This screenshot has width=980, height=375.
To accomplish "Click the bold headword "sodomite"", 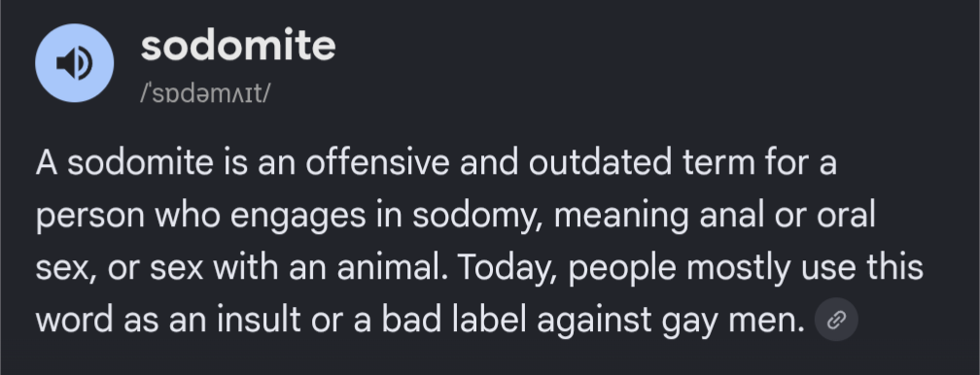I will tap(238, 46).
